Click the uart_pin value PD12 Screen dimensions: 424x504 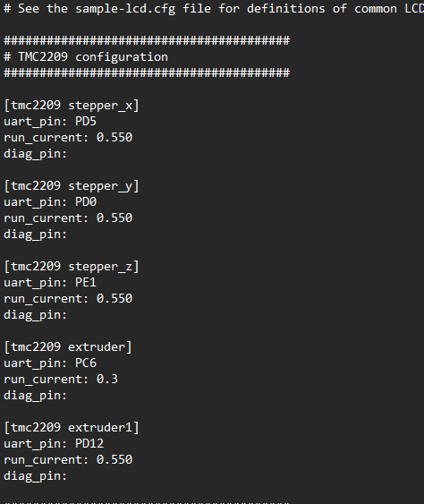pyautogui.click(x=89, y=444)
